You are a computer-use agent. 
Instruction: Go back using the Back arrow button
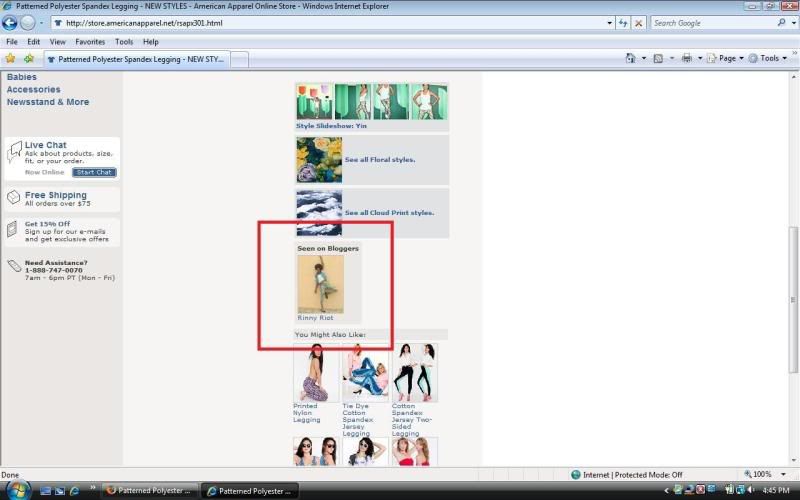[x=9, y=23]
